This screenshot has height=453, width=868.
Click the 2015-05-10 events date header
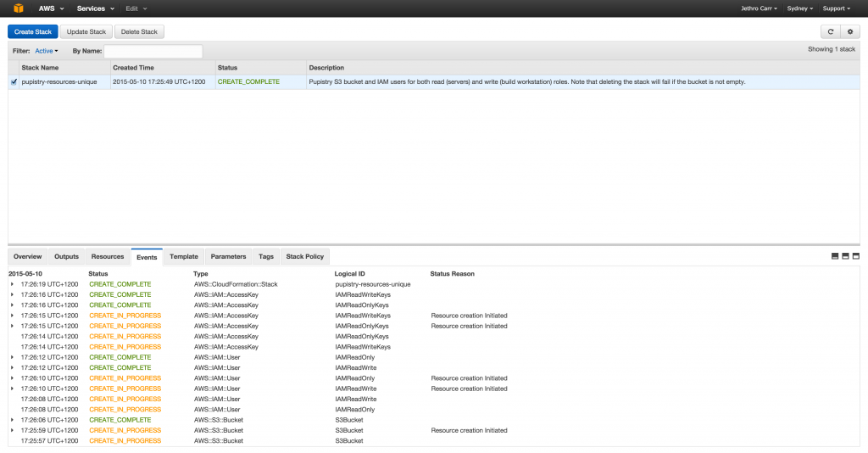point(25,273)
